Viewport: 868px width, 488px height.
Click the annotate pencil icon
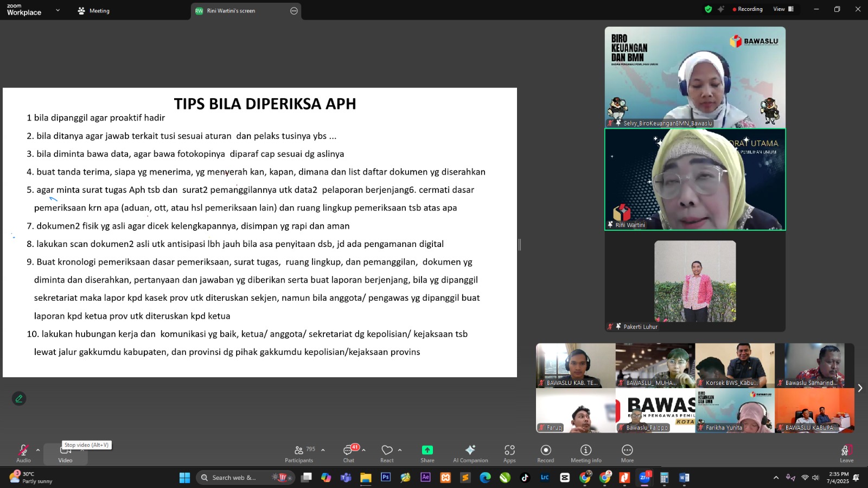19,398
